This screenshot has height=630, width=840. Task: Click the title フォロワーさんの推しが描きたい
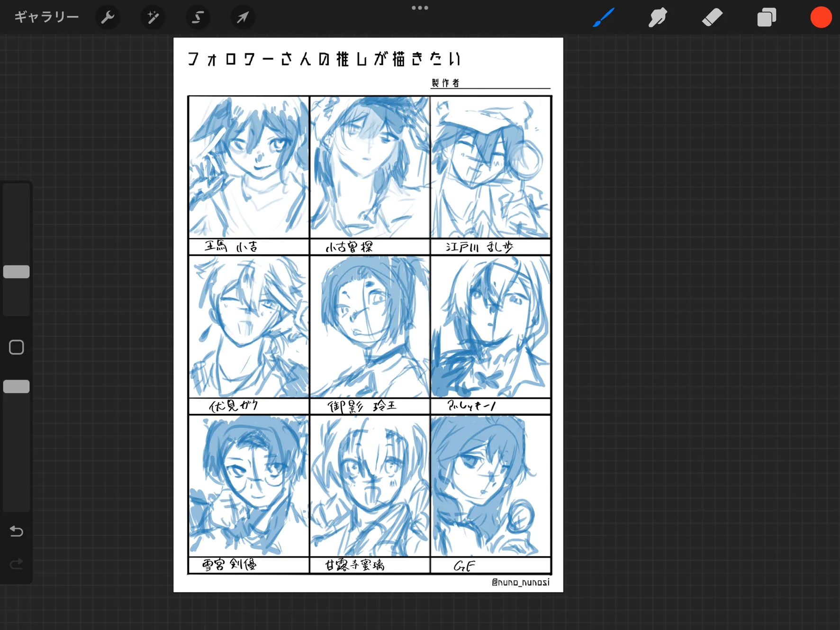pos(324,59)
